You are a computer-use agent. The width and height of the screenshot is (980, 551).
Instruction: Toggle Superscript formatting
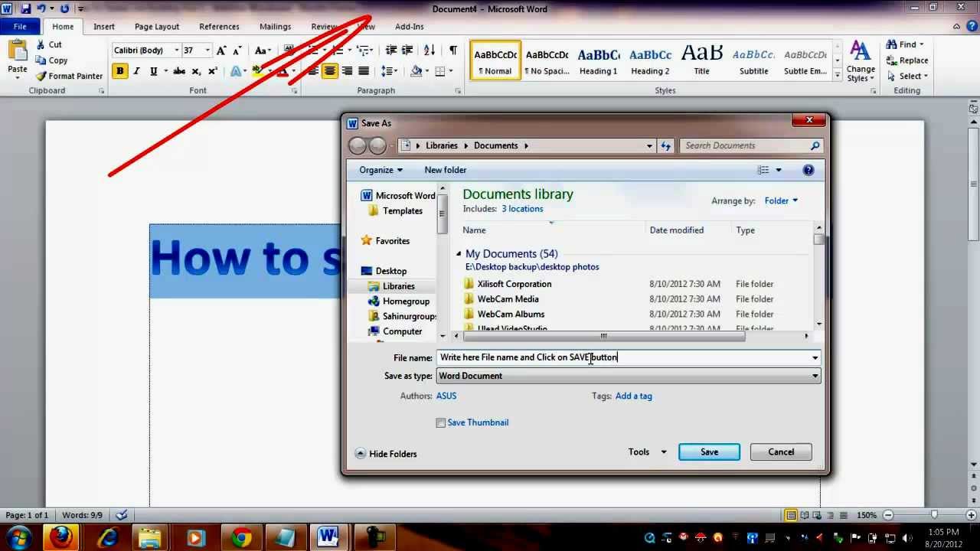213,71
